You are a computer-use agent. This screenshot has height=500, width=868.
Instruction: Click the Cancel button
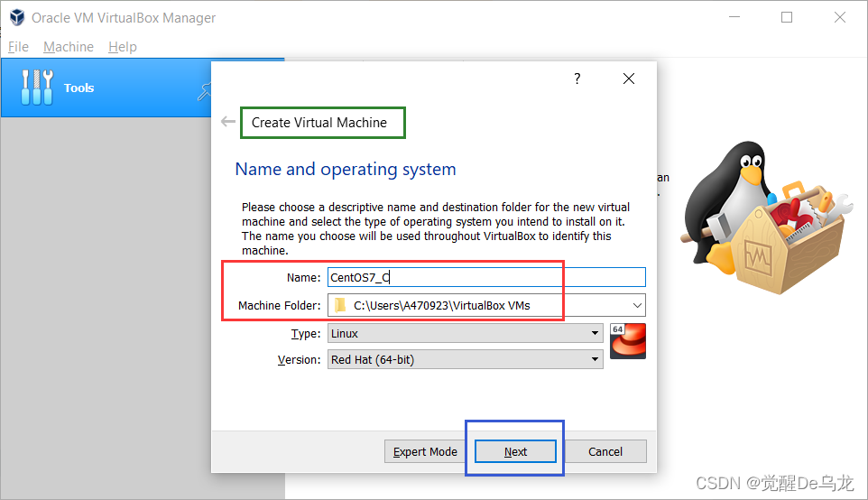(x=605, y=451)
